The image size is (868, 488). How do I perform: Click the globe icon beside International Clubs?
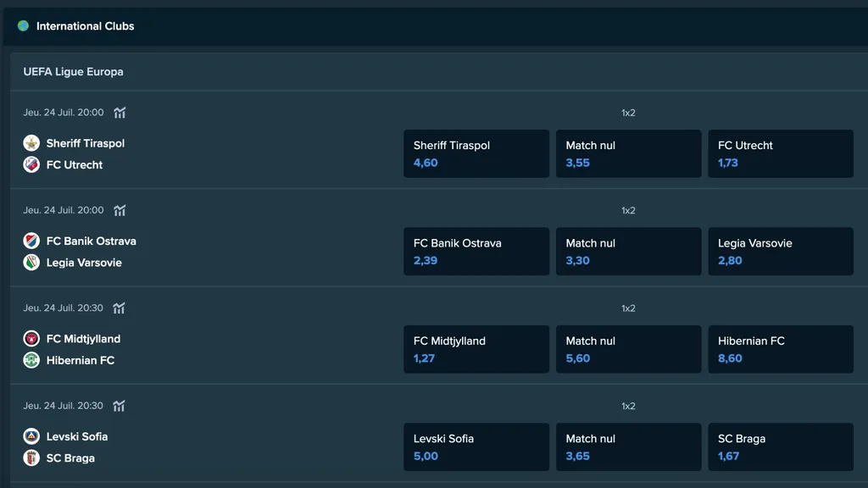(x=23, y=26)
